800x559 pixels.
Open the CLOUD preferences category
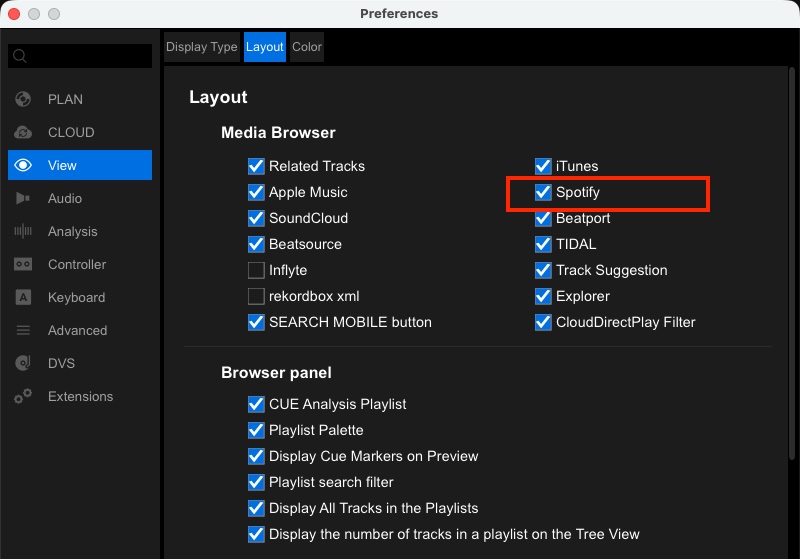71,132
